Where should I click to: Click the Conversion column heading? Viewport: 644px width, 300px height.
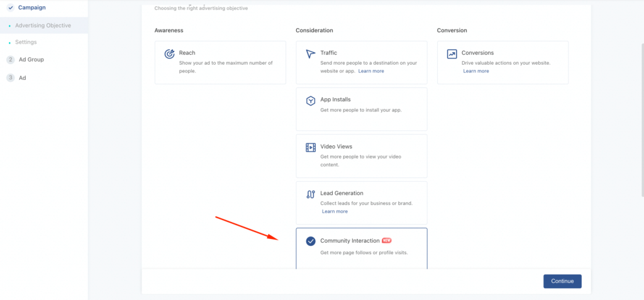click(x=452, y=30)
